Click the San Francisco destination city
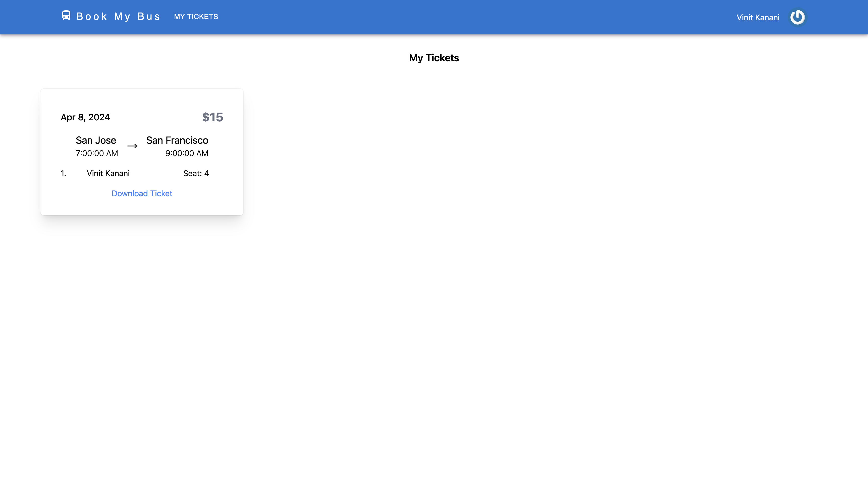The width and height of the screenshot is (868, 486). (177, 140)
